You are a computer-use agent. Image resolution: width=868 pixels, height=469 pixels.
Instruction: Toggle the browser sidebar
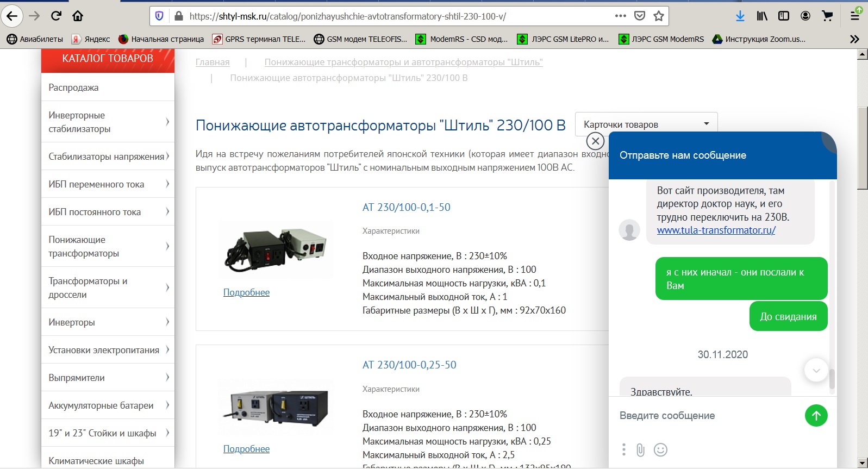point(784,16)
